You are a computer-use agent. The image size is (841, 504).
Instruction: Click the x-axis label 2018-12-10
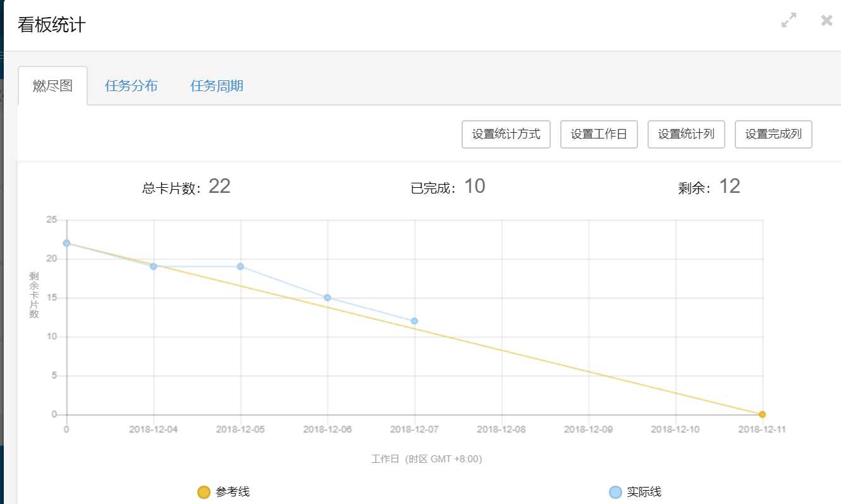point(675,429)
